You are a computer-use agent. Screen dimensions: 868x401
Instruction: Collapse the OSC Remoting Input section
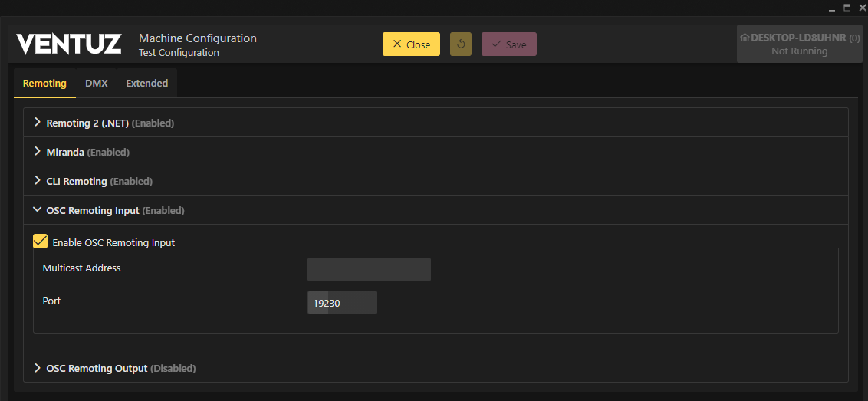point(38,210)
